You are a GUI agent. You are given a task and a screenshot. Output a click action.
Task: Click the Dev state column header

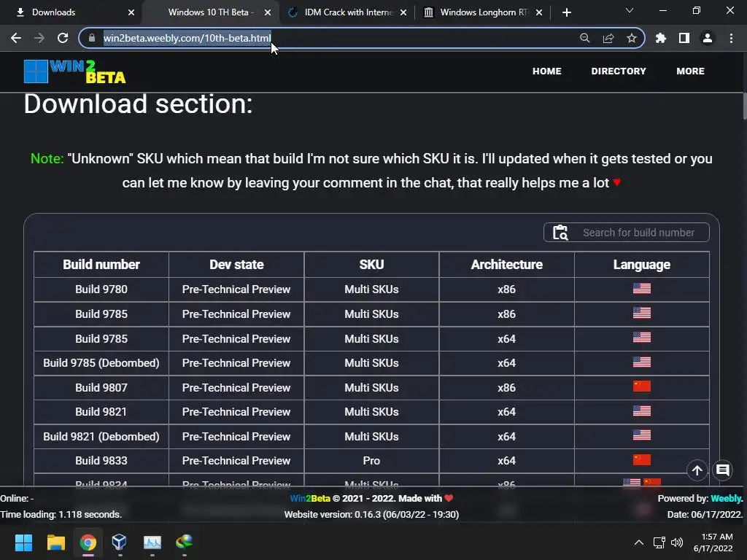[236, 265]
